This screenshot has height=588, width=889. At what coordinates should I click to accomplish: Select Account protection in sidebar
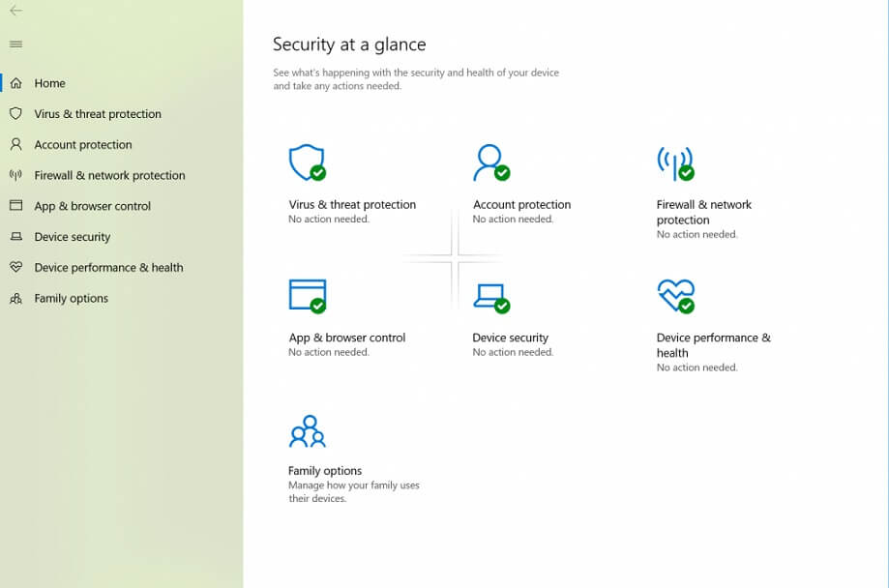pos(83,144)
